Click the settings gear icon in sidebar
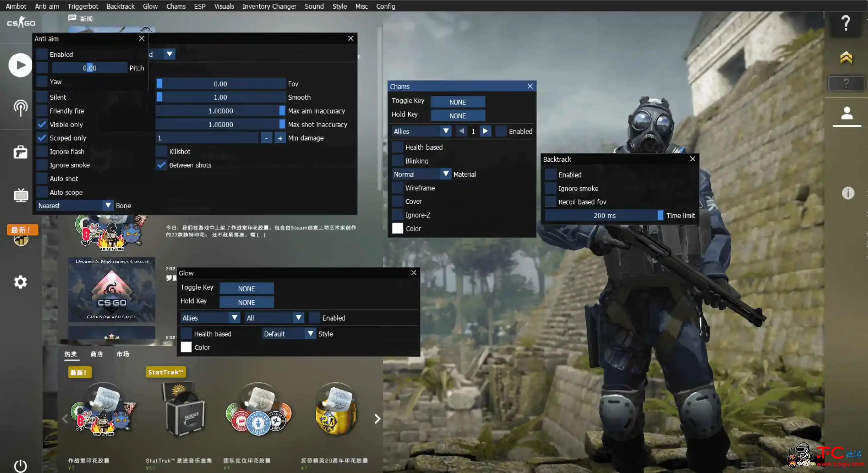 (x=20, y=282)
